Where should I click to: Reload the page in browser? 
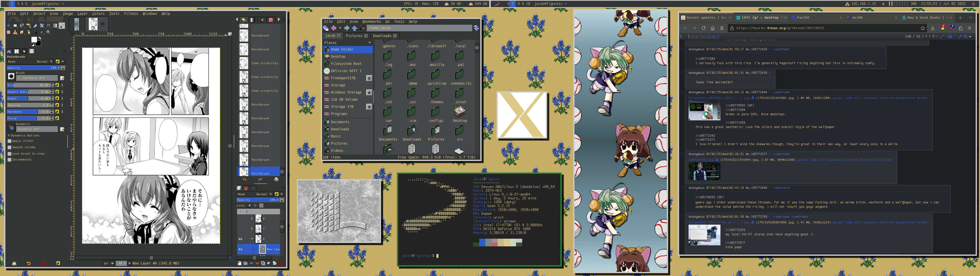pos(704,28)
